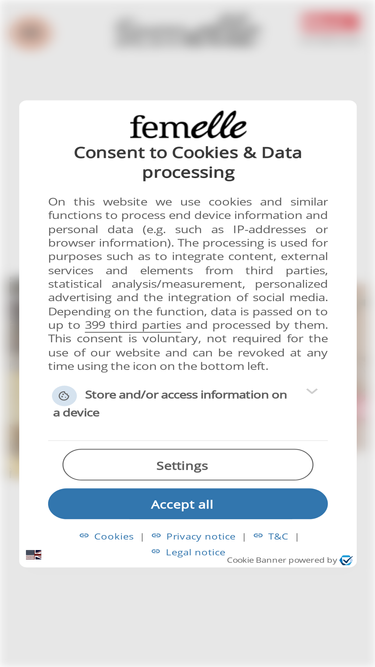Accept all cookies

click(188, 504)
